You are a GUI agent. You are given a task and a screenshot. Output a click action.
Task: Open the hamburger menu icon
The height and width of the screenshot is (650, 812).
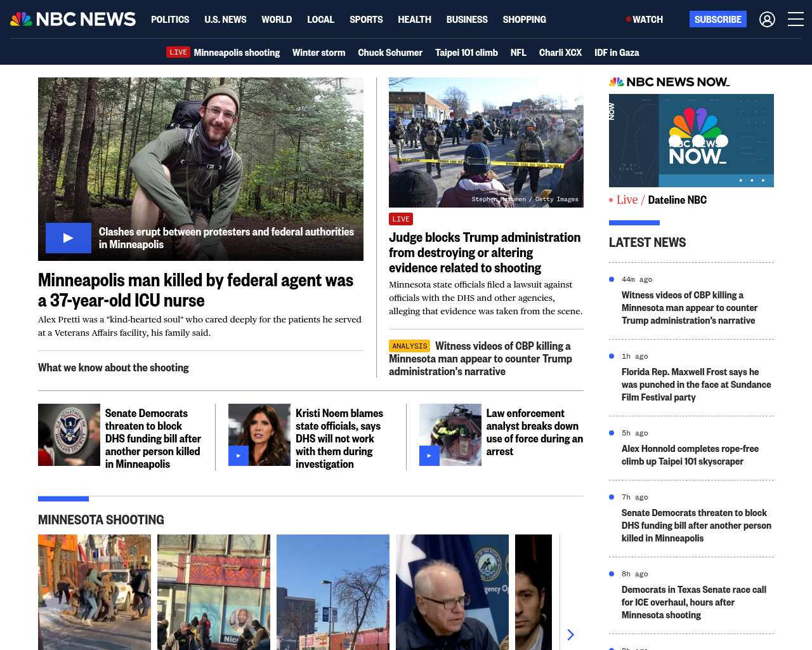click(796, 20)
